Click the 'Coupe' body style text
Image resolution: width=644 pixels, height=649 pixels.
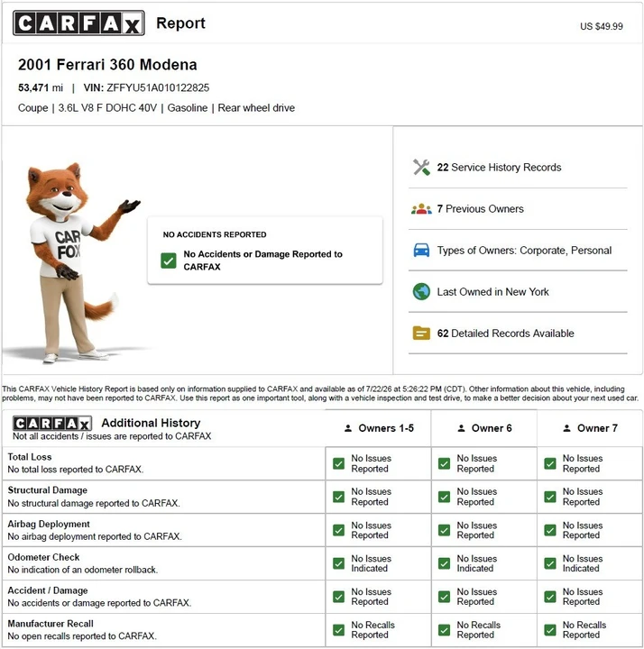tap(32, 108)
